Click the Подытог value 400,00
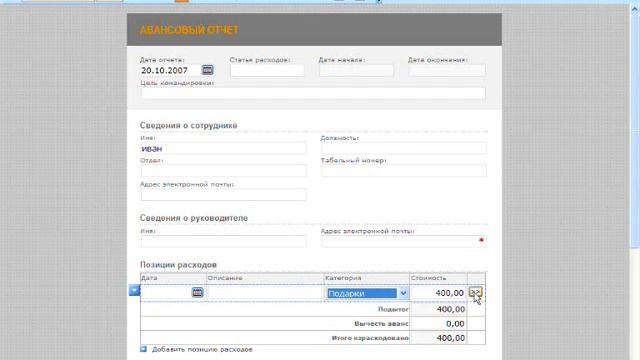 point(438,309)
